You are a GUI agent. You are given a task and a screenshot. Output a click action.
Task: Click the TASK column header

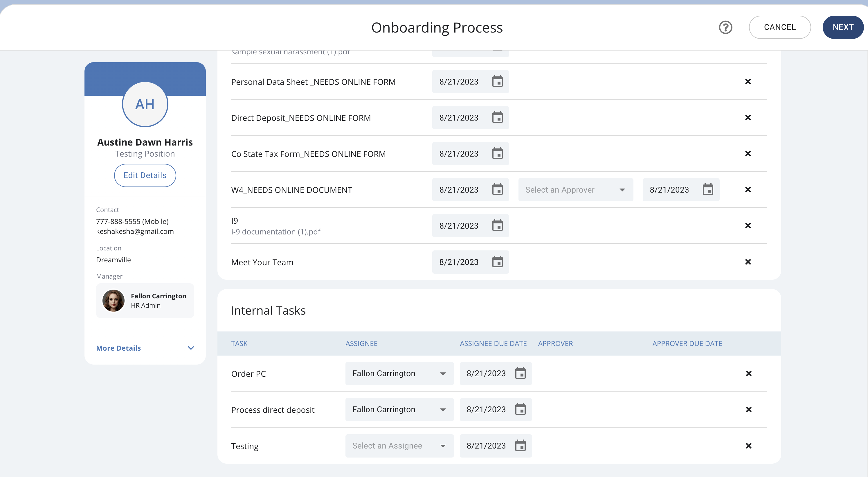[x=239, y=343]
